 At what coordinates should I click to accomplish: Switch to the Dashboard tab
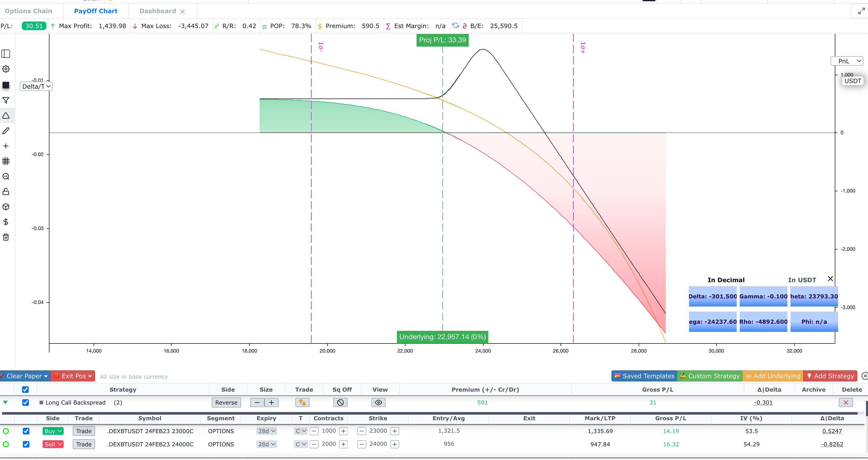pos(157,11)
